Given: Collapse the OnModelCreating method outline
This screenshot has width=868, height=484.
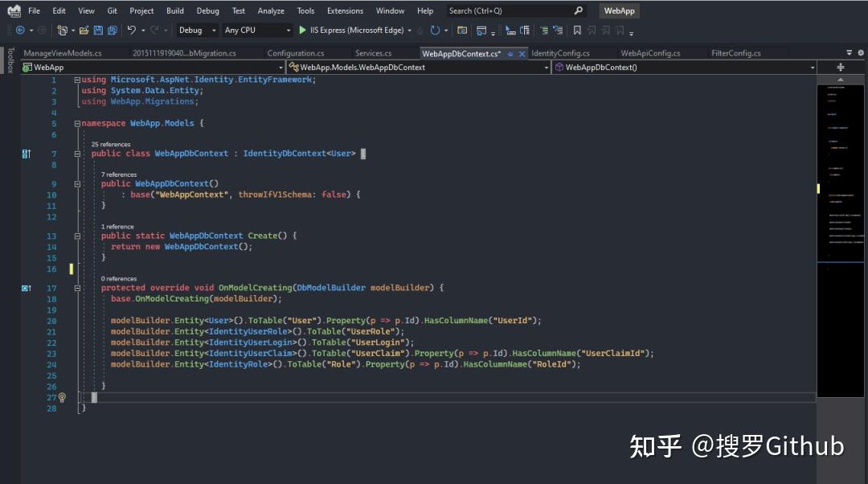Looking at the screenshot, I should (77, 288).
